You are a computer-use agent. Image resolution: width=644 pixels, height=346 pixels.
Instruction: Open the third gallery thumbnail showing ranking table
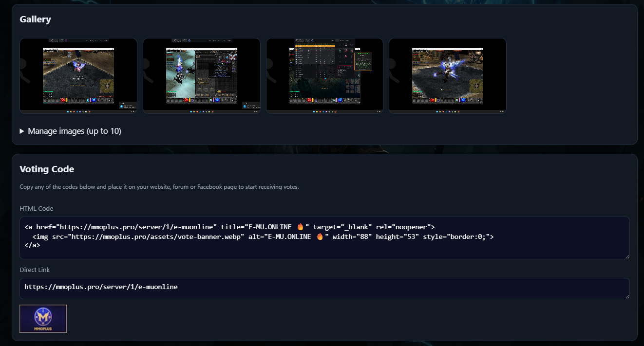[x=324, y=75]
